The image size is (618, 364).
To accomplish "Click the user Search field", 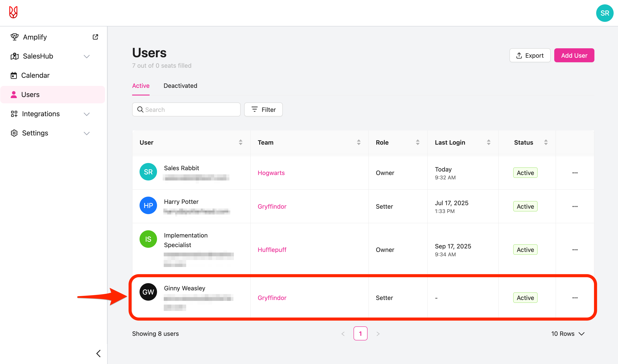I will 186,110.
